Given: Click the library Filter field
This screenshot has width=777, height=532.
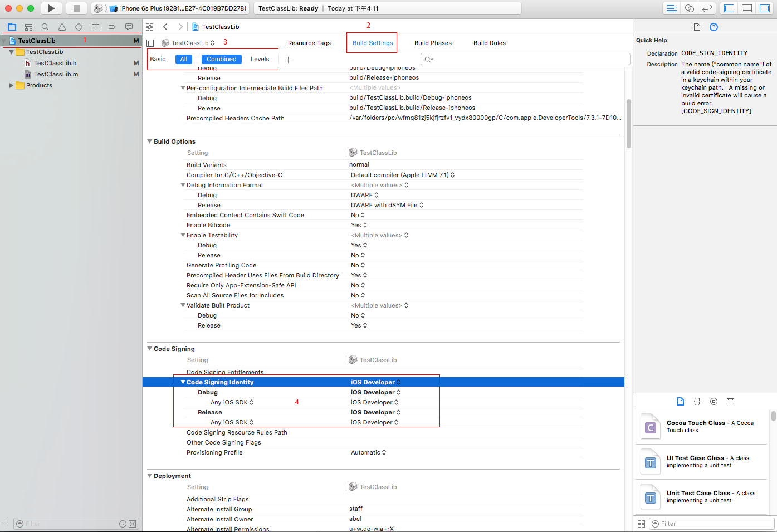Looking at the screenshot, I should click(x=711, y=524).
